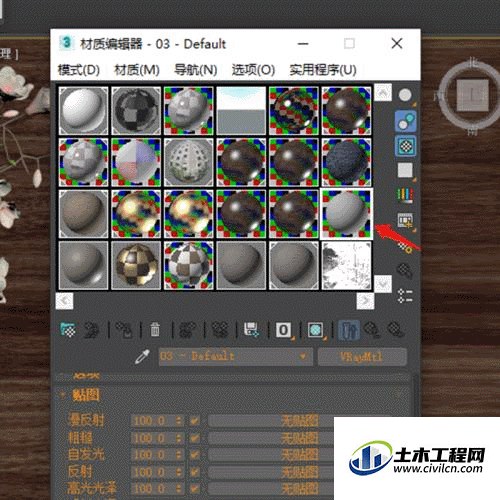Reset map with the trash can icon

tap(155, 330)
